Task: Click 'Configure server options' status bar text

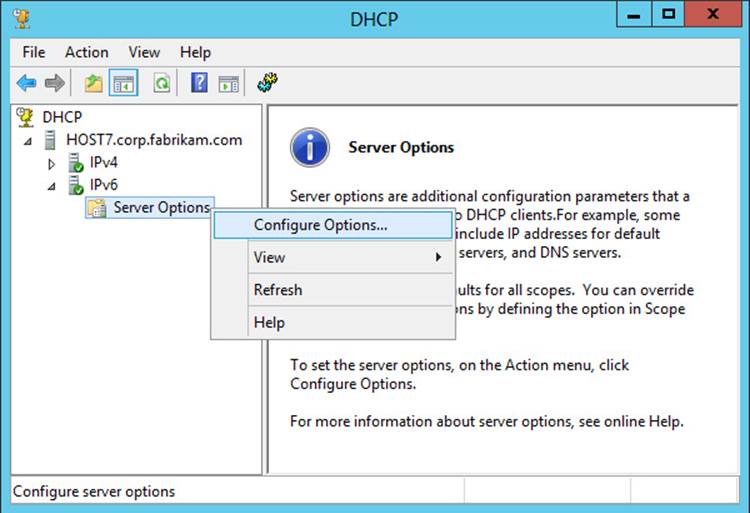Action: click(94, 491)
